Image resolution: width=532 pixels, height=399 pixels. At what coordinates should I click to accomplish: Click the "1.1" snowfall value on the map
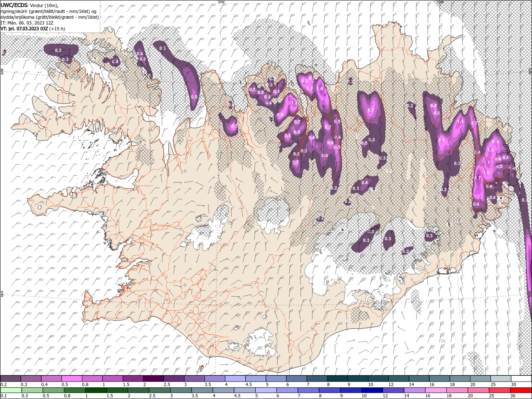[487, 163]
